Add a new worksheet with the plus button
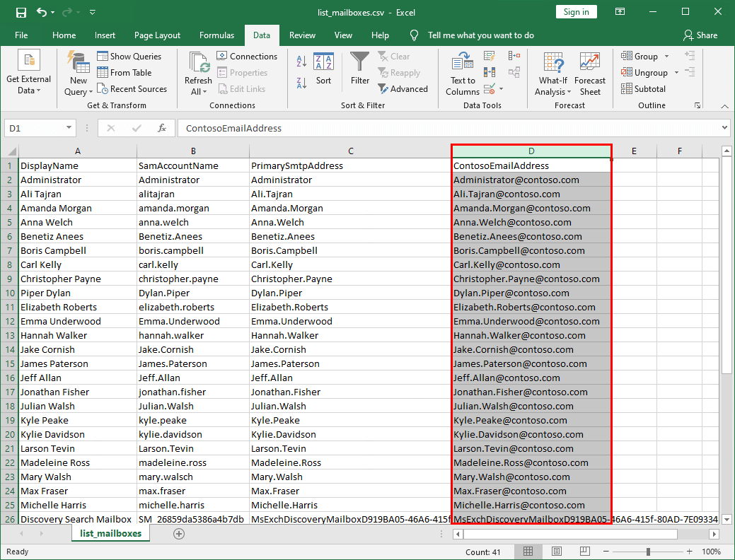This screenshot has height=560, width=735. pyautogui.click(x=178, y=535)
